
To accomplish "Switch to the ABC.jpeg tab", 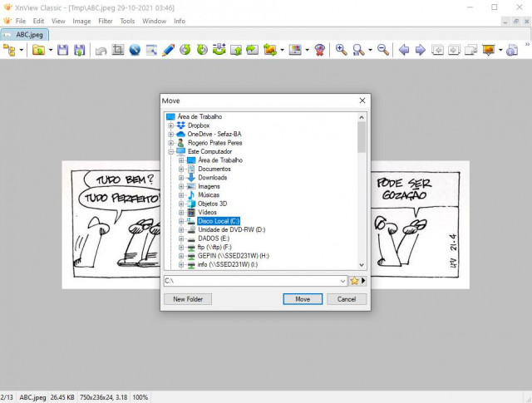I will coord(25,35).
